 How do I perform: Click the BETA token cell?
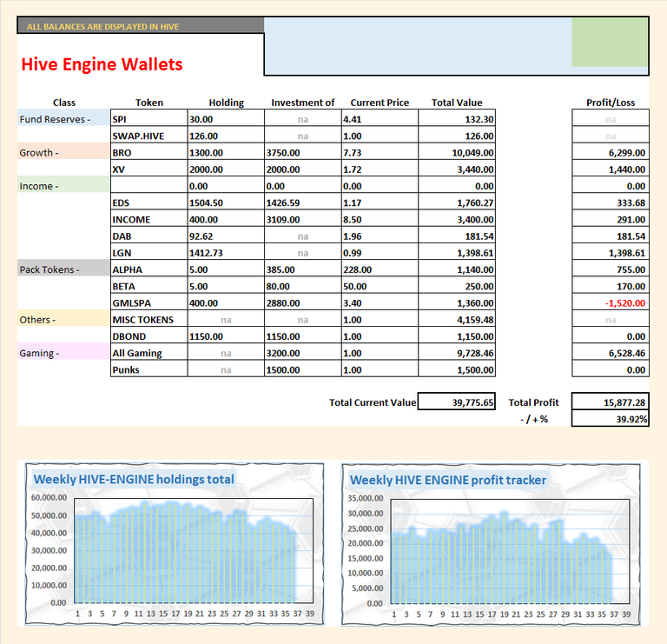pyautogui.click(x=149, y=286)
